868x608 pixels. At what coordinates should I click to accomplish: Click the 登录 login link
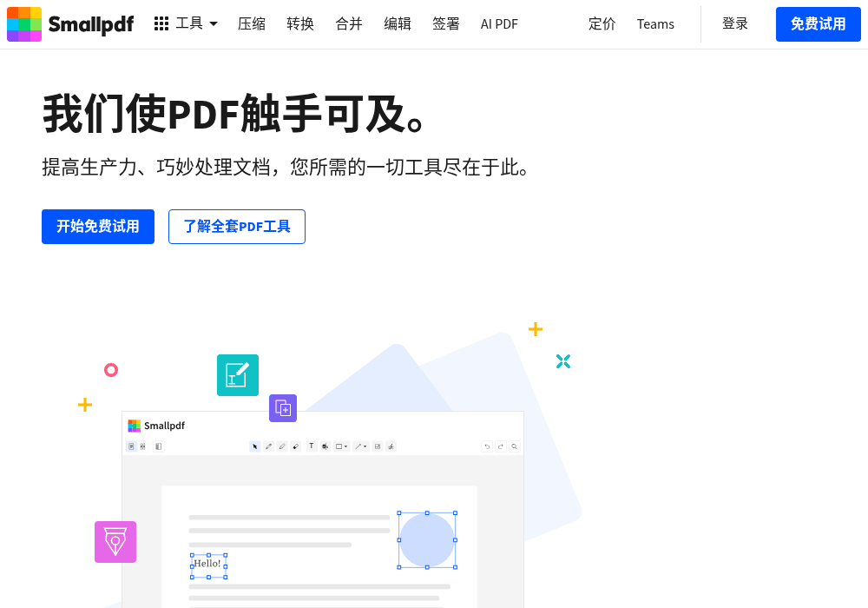735,23
